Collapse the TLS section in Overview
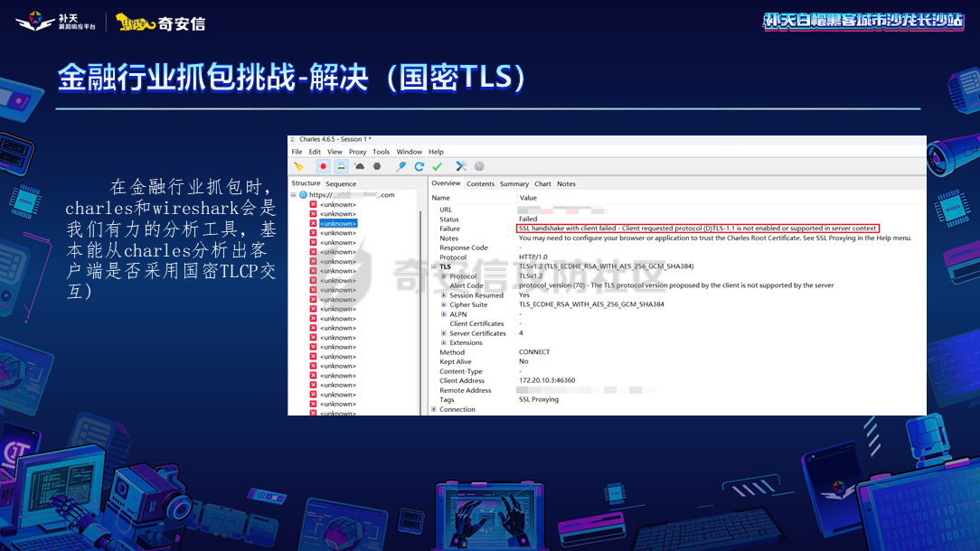The height and width of the screenshot is (551, 980). click(432, 266)
